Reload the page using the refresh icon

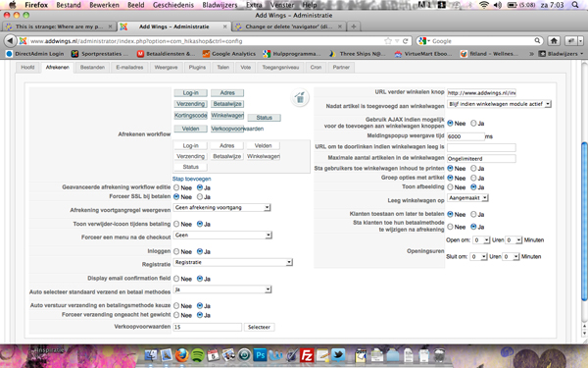pos(406,41)
